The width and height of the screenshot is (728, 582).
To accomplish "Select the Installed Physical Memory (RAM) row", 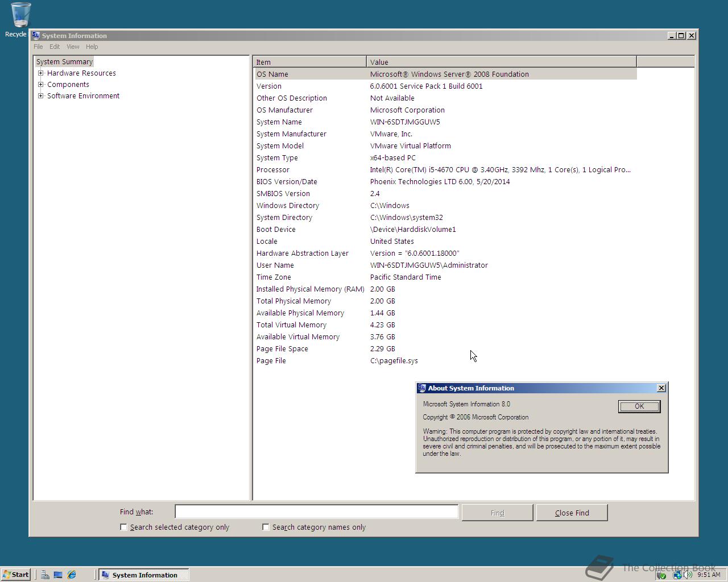I will [x=445, y=289].
